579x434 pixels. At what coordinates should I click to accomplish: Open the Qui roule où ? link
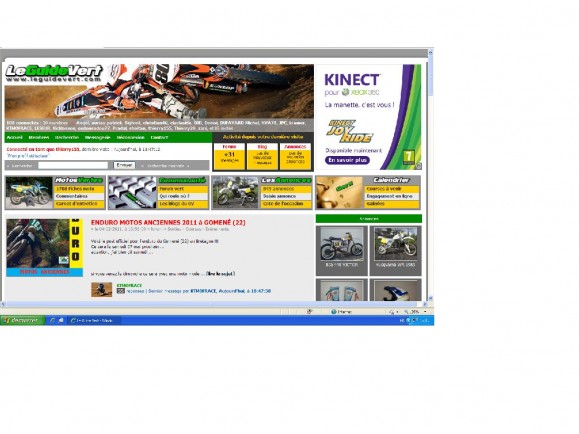[183, 196]
